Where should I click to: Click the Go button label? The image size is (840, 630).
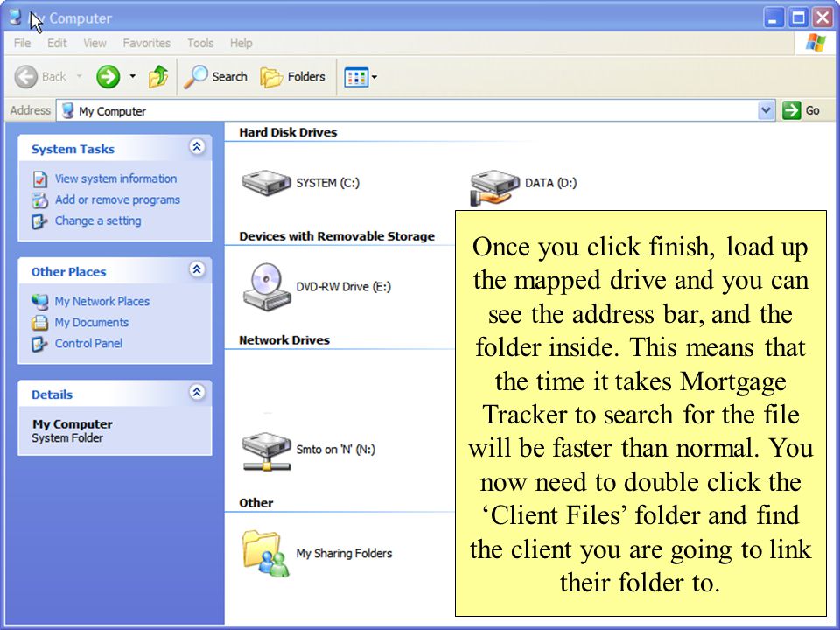click(x=812, y=110)
